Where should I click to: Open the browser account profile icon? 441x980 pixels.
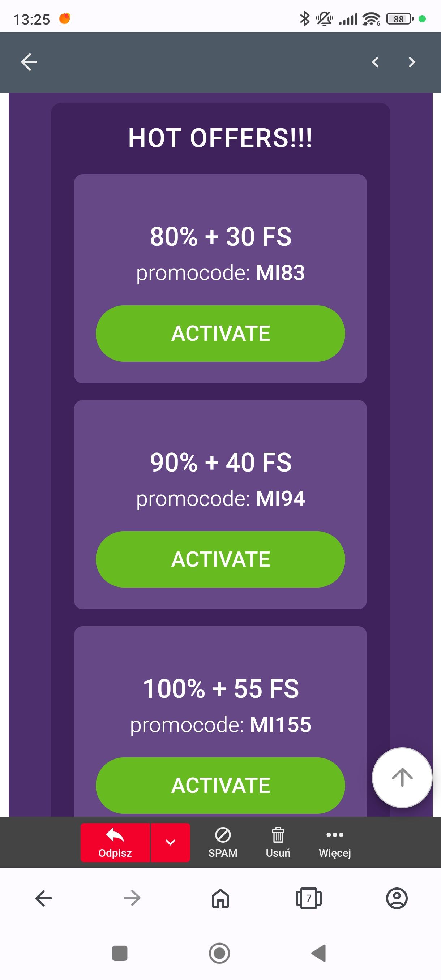point(397,899)
